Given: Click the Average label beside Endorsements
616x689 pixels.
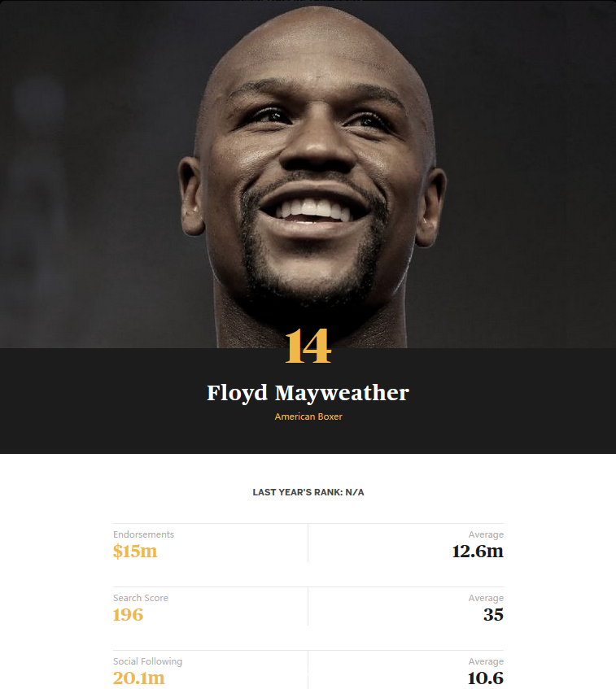Looking at the screenshot, I should coord(486,534).
